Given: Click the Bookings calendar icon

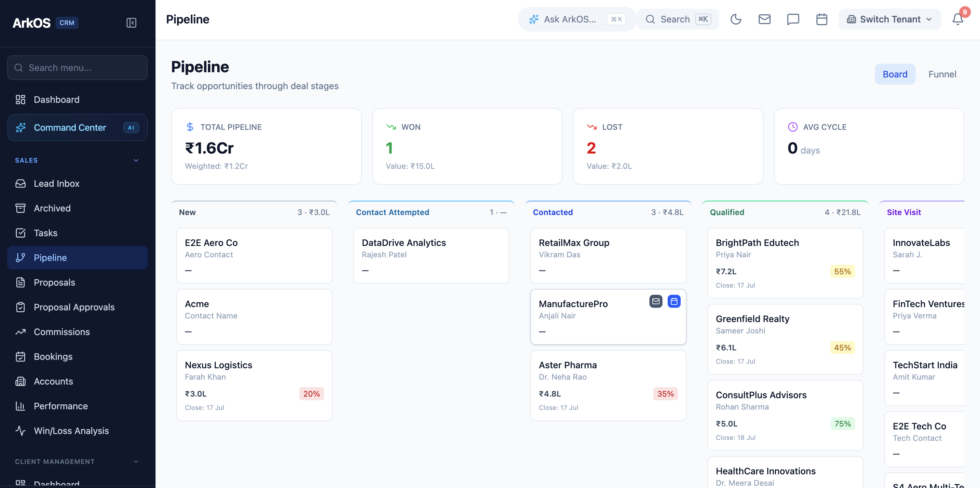Looking at the screenshot, I should coord(20,357).
